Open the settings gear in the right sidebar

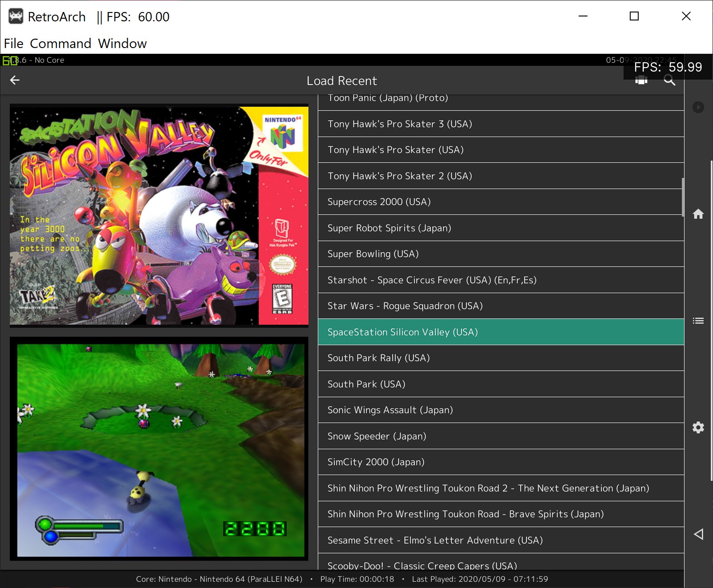(698, 427)
